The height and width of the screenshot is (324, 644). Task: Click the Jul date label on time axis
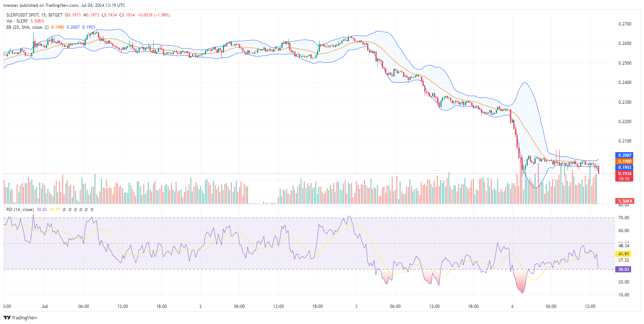(x=45, y=306)
